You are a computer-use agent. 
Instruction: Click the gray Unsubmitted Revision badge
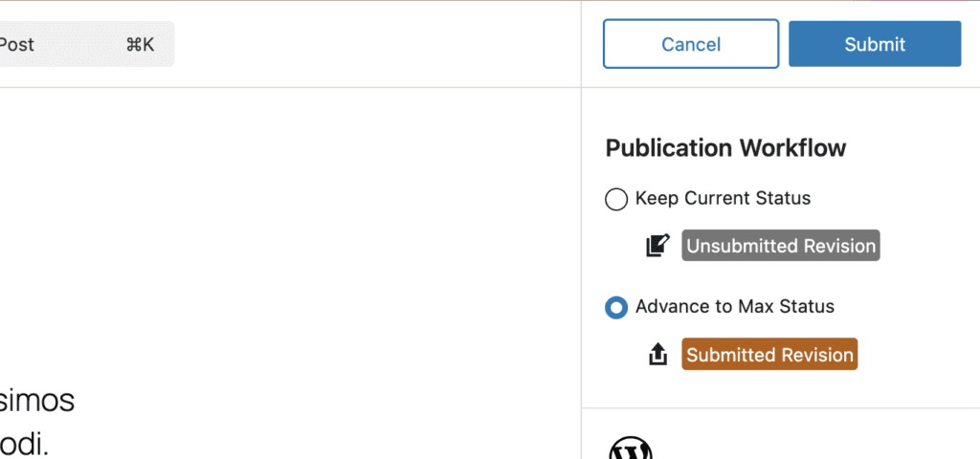pos(780,246)
